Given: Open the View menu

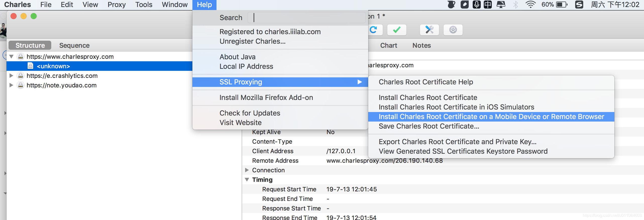Looking at the screenshot, I should tap(90, 5).
